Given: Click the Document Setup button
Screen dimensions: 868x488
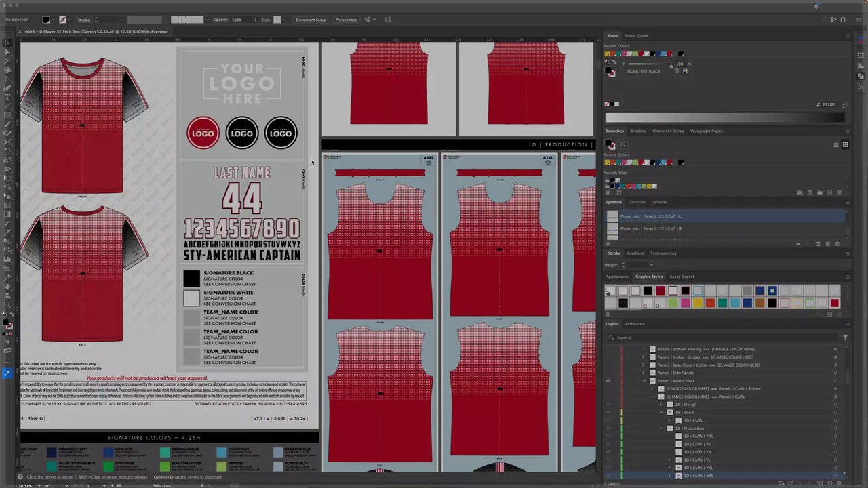Looking at the screenshot, I should 311,20.
